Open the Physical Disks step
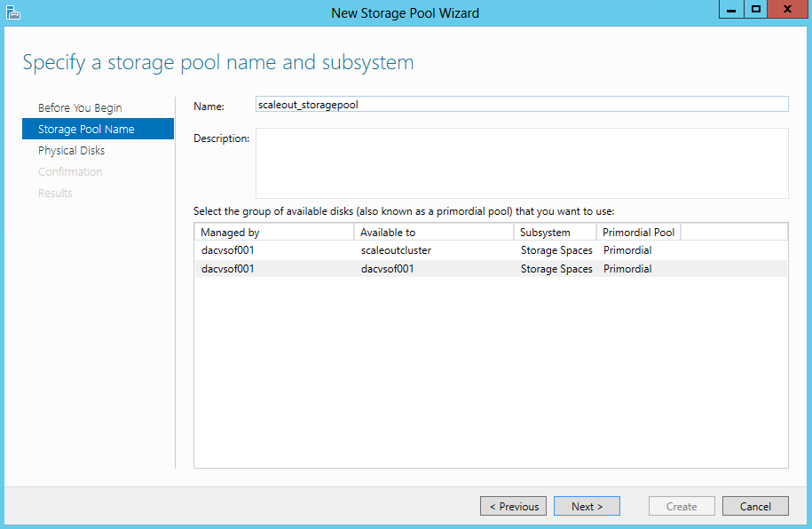The width and height of the screenshot is (812, 529). 72,150
